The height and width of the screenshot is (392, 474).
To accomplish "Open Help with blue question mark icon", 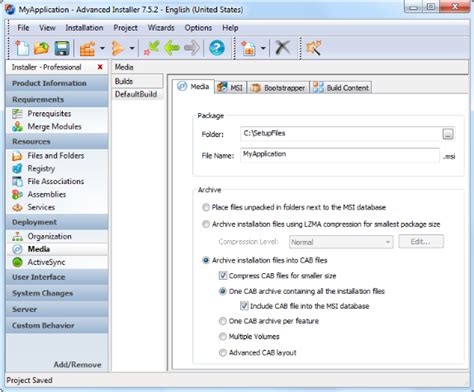I will [x=217, y=48].
